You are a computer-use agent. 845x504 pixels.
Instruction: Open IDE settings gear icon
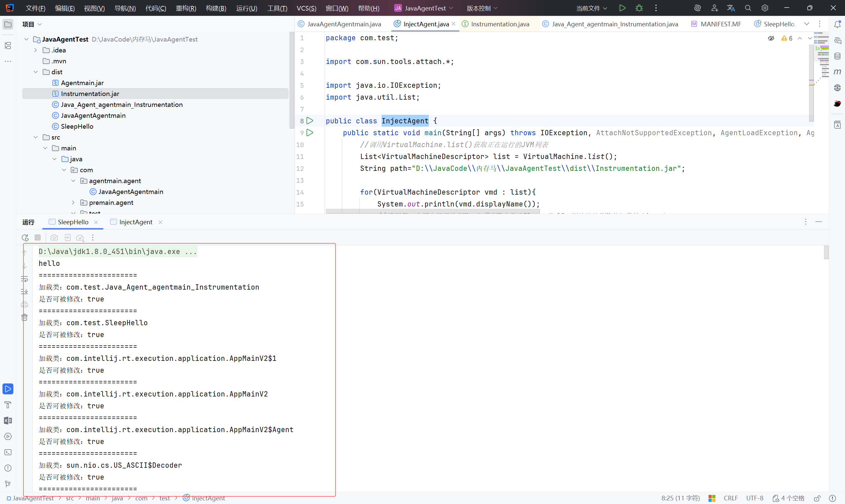[764, 8]
